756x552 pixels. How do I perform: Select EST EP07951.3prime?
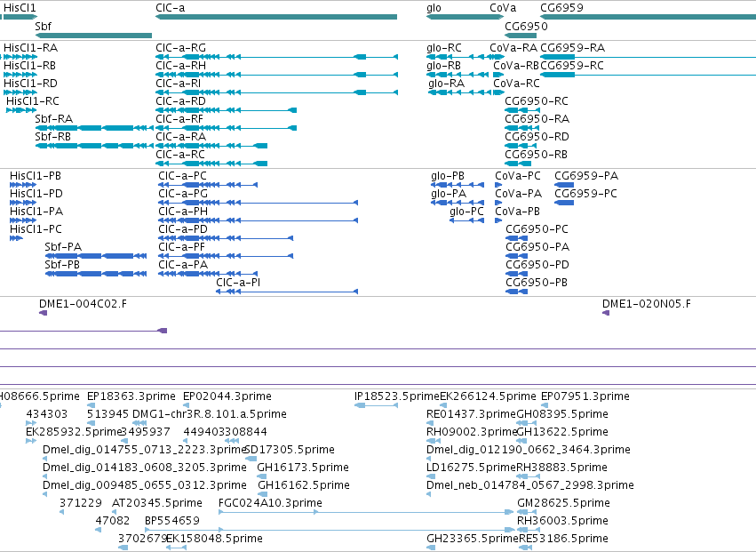click(585, 396)
